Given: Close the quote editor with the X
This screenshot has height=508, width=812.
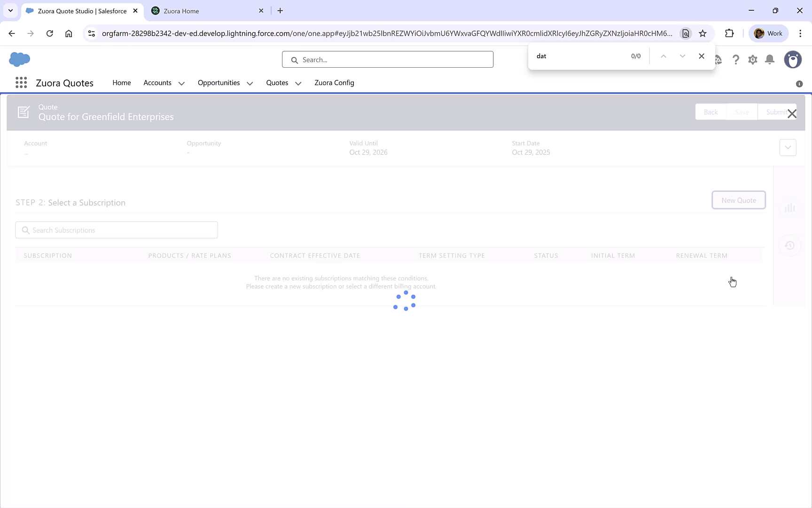Looking at the screenshot, I should pyautogui.click(x=793, y=113).
